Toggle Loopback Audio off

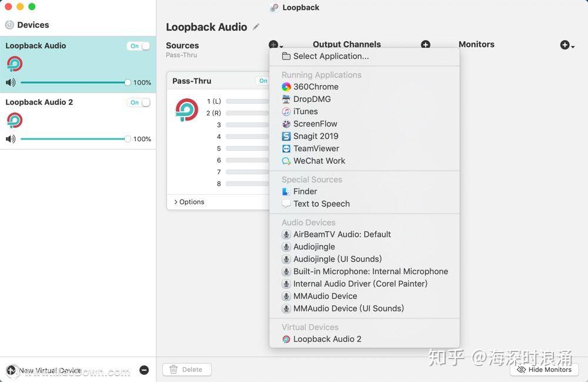pyautogui.click(x=138, y=45)
